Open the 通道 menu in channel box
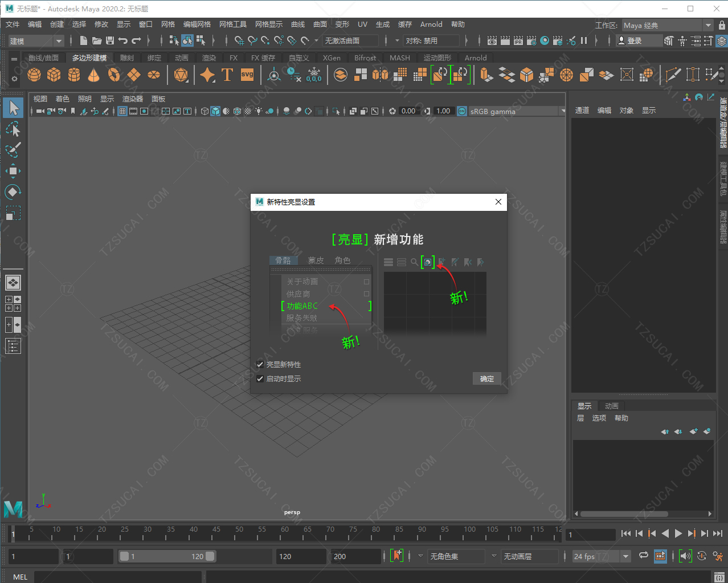 click(582, 111)
